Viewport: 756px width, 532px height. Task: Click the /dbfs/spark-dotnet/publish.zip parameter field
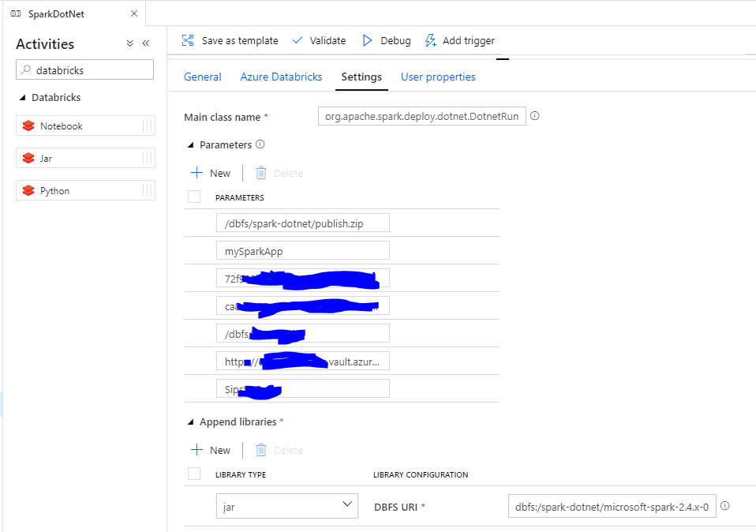pyautogui.click(x=303, y=223)
